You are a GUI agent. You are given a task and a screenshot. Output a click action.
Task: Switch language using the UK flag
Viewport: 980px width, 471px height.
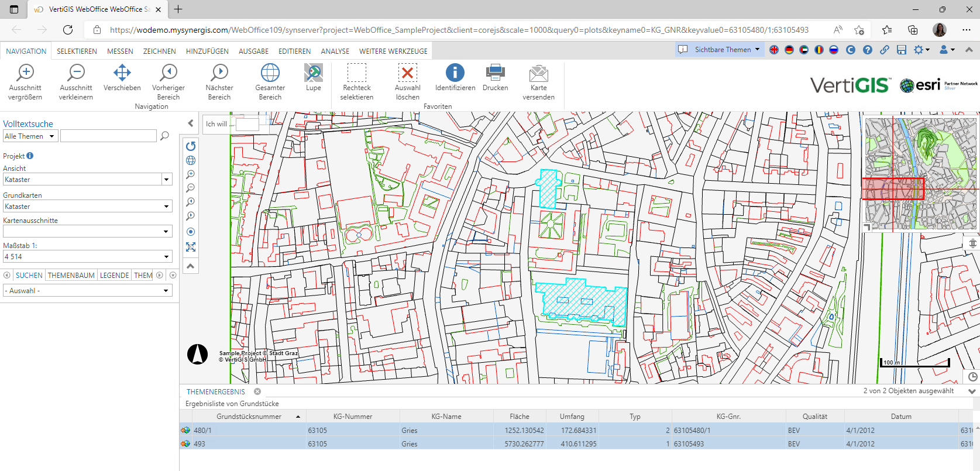coord(774,50)
